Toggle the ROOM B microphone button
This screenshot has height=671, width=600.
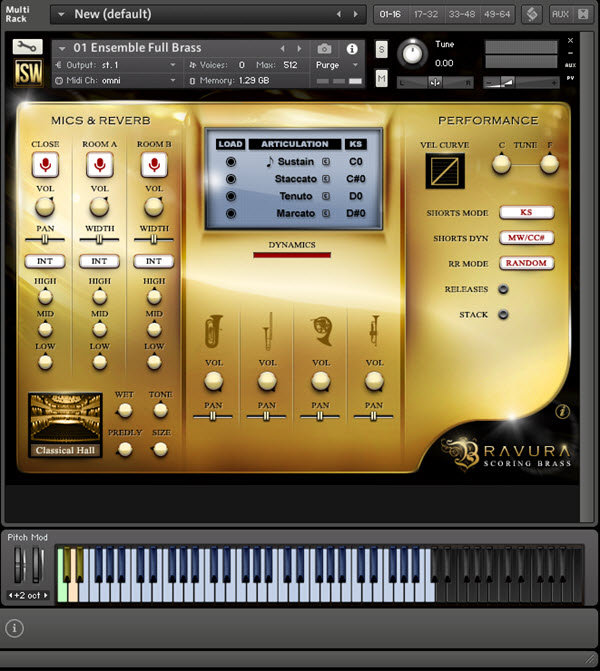(x=154, y=165)
